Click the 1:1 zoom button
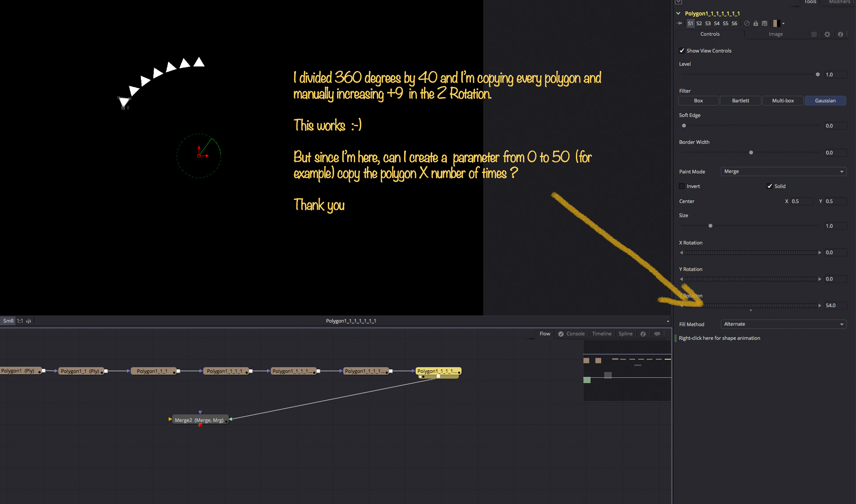Viewport: 856px width, 504px height. [20, 321]
